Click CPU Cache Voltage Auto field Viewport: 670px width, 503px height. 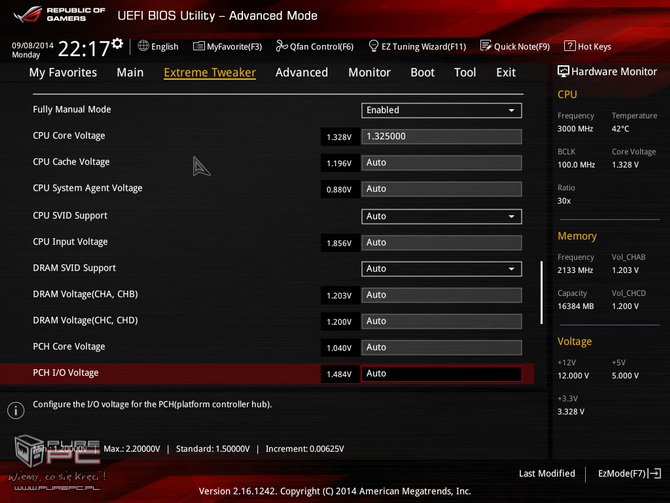click(441, 163)
